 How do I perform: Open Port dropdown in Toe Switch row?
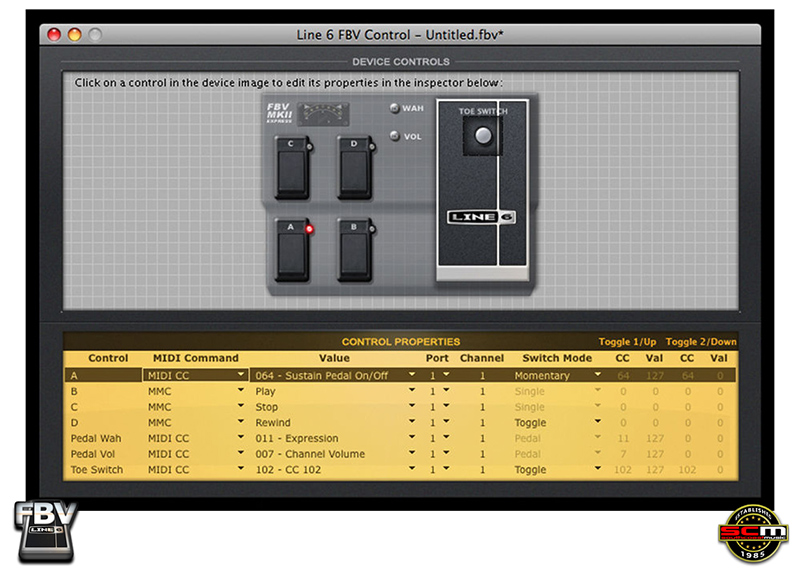coord(446,469)
